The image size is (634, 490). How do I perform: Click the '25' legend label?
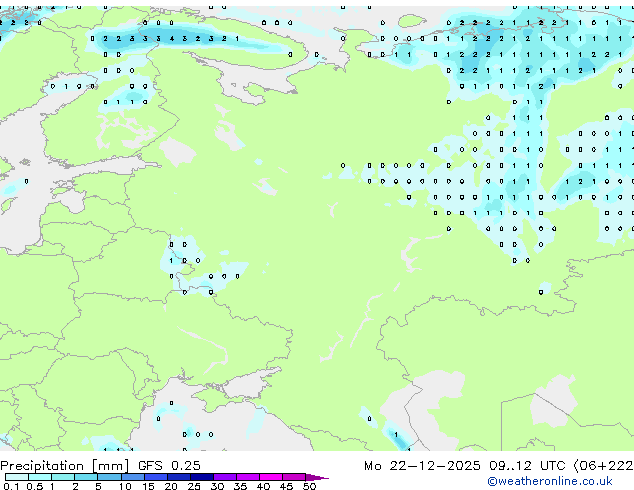coord(194,486)
